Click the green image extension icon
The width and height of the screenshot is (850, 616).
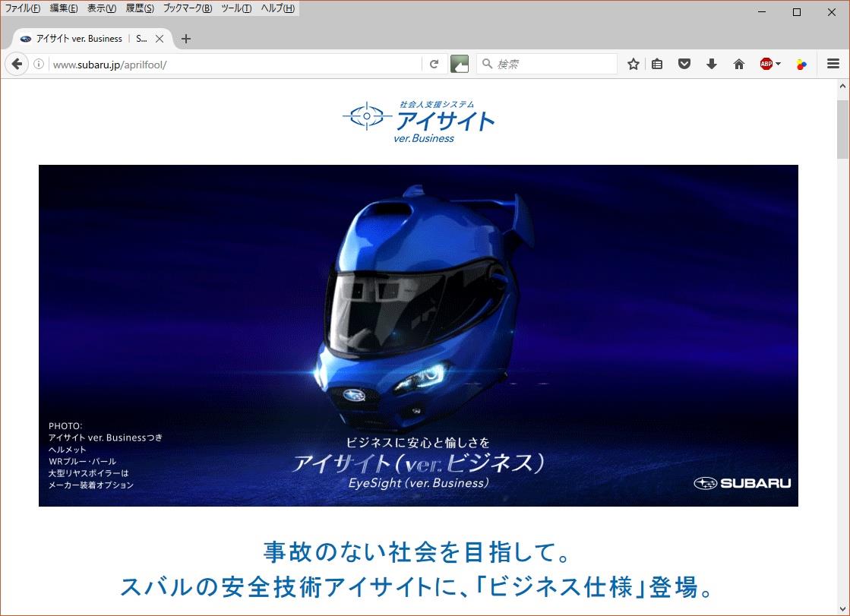tap(459, 64)
